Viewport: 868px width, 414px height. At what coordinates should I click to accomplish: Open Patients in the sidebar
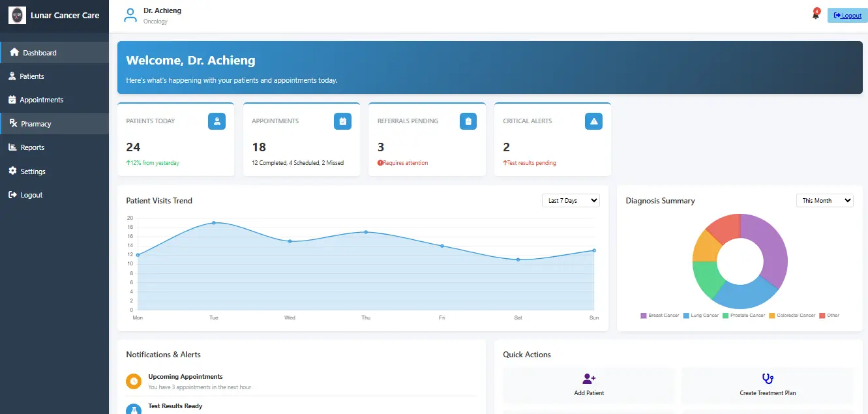[31, 76]
